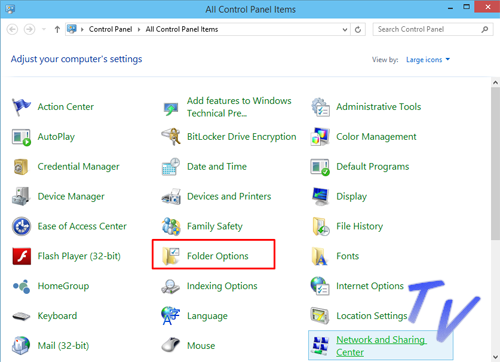Open the Device Manager text link

(71, 196)
